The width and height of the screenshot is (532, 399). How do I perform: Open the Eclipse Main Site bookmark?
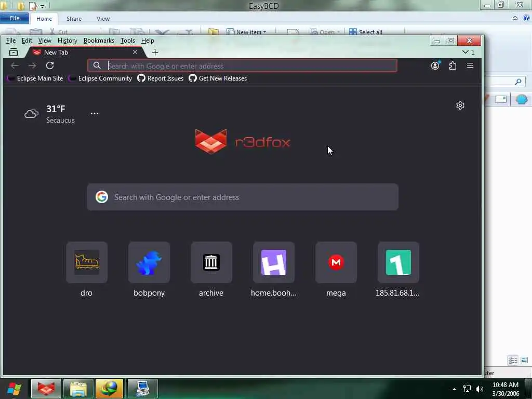(x=35, y=78)
